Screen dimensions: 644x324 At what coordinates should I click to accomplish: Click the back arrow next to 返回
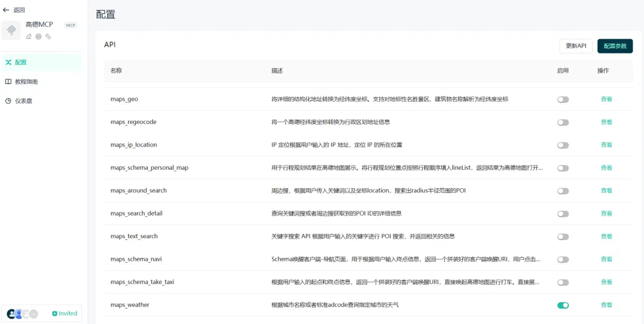click(6, 10)
